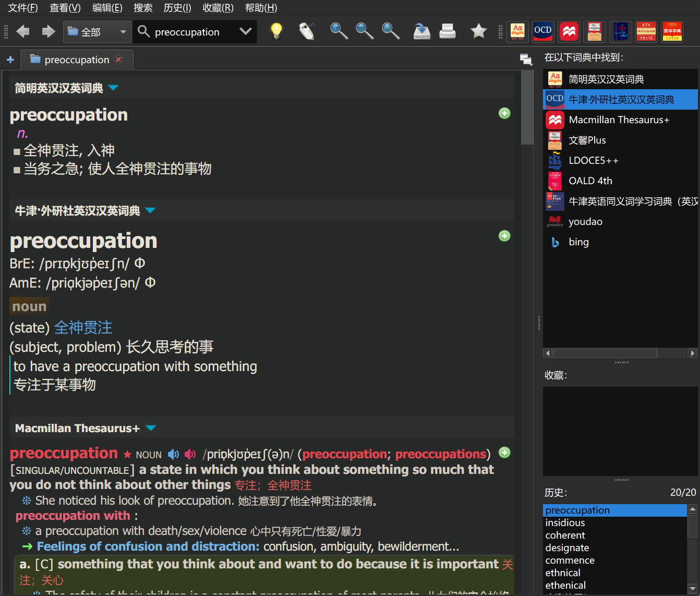This screenshot has width=700, height=596.
Task: Click the first magnifier zoom icon
Action: pyautogui.click(x=339, y=31)
